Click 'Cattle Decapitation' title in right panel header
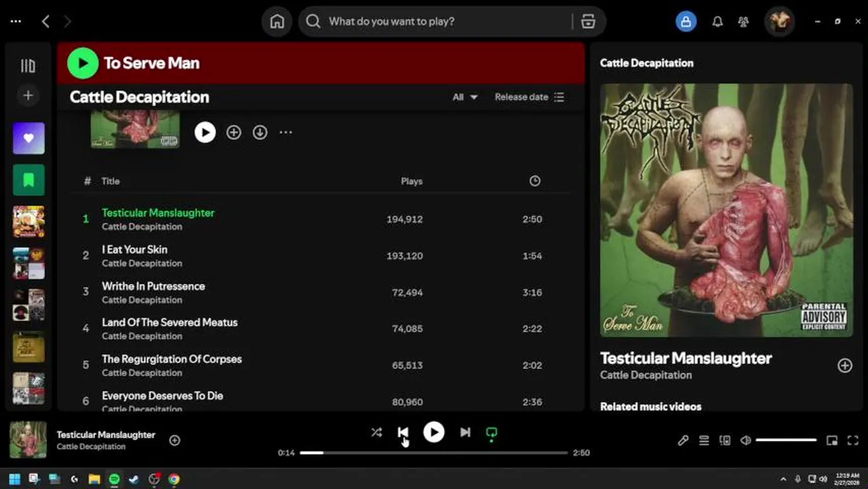 (x=647, y=63)
